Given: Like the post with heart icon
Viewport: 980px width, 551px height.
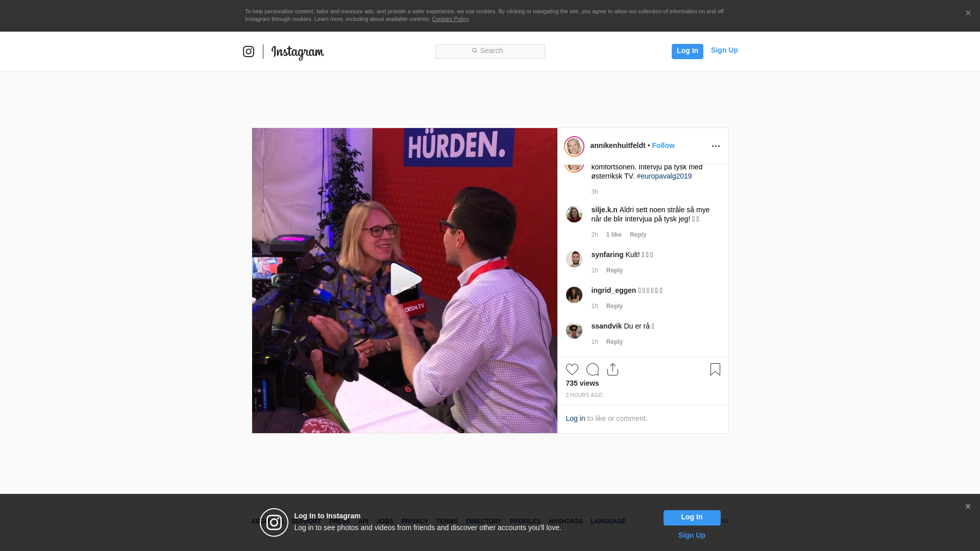Looking at the screenshot, I should [x=572, y=369].
